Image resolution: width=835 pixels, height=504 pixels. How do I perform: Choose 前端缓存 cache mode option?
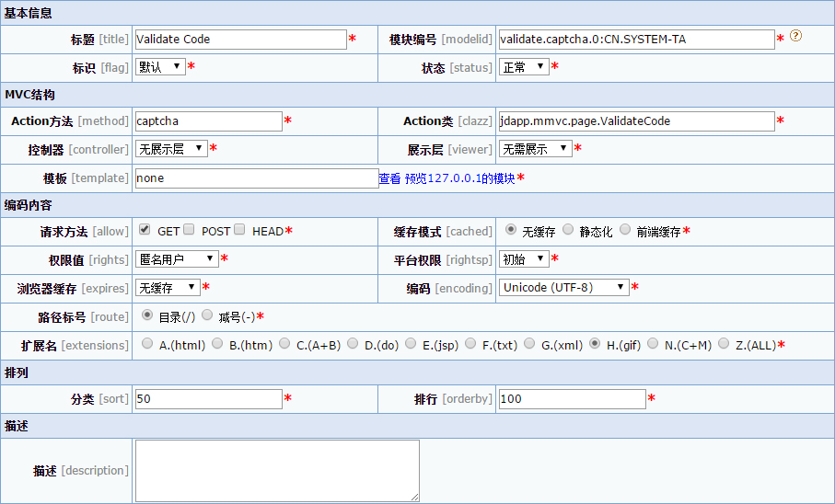[625, 230]
